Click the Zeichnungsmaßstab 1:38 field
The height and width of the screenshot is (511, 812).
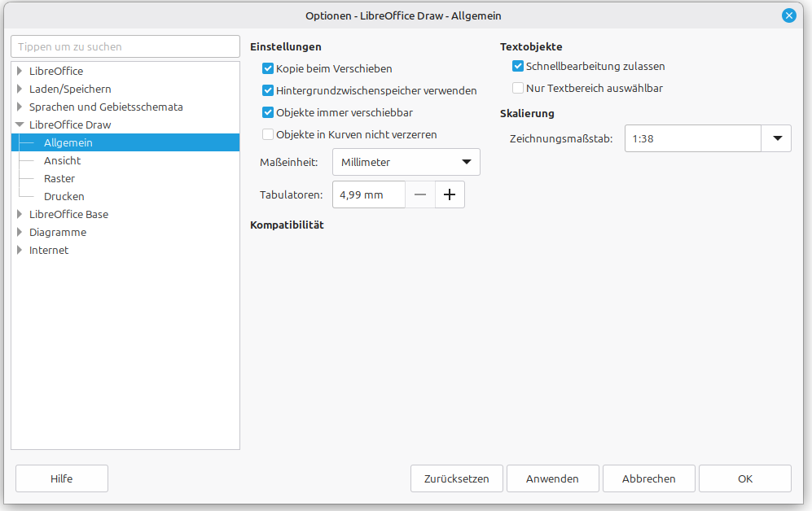coord(693,138)
